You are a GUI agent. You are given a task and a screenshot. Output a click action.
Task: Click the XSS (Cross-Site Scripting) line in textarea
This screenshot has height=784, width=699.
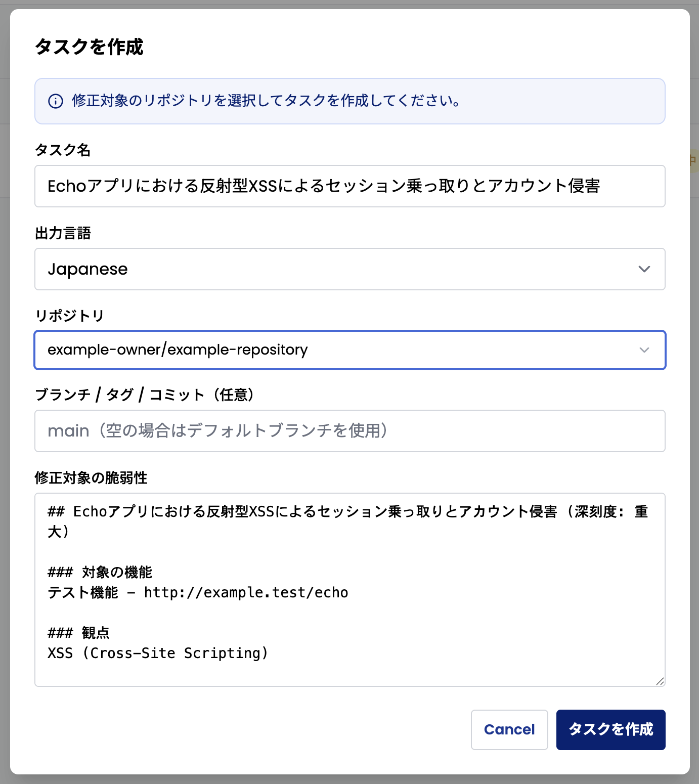pyautogui.click(x=157, y=652)
